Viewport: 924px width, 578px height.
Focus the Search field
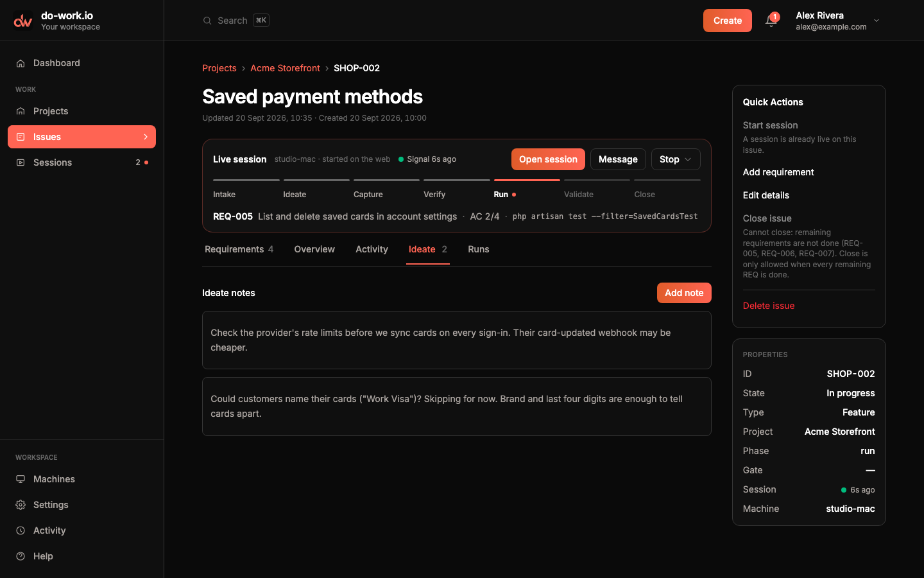point(236,21)
